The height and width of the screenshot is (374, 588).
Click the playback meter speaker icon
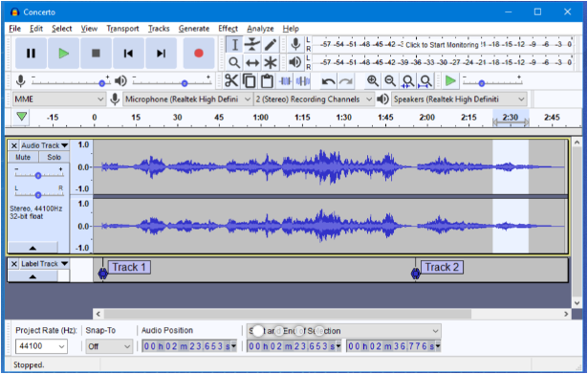[x=295, y=62]
